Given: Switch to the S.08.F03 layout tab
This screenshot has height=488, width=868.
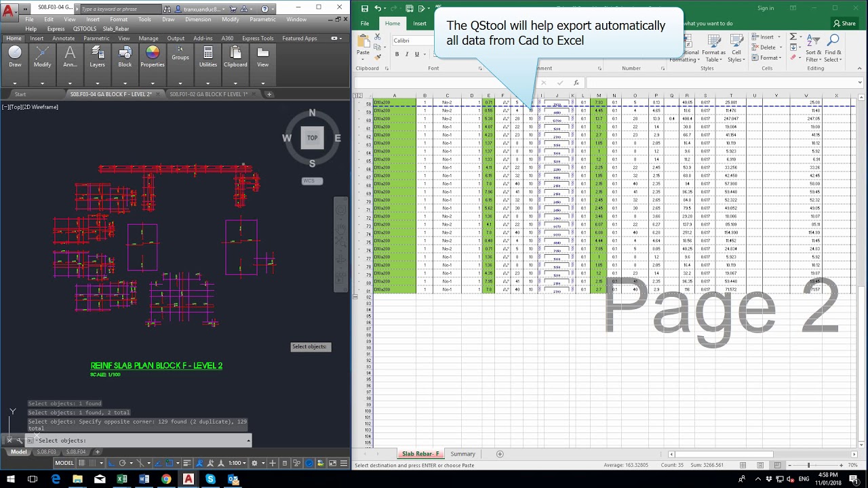Looking at the screenshot, I should coord(47,452).
